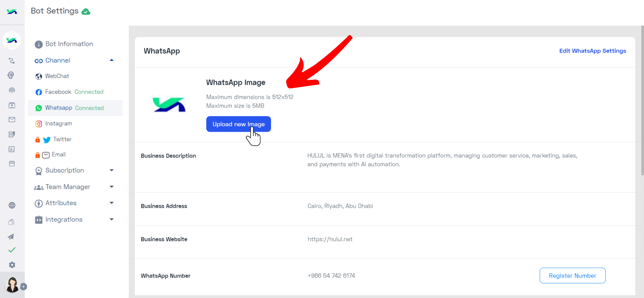Expand sidebar with arrow beside avatar

tap(23, 287)
